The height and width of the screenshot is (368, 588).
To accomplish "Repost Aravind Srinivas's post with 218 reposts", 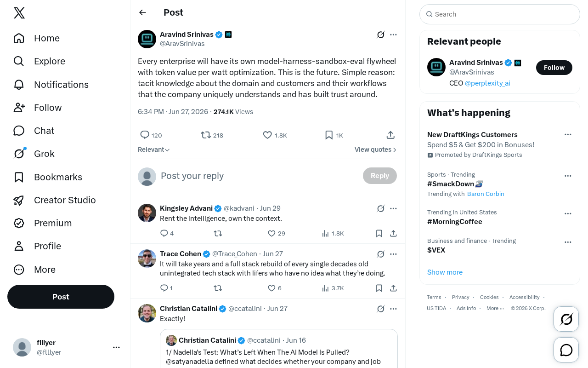I will coord(212,135).
